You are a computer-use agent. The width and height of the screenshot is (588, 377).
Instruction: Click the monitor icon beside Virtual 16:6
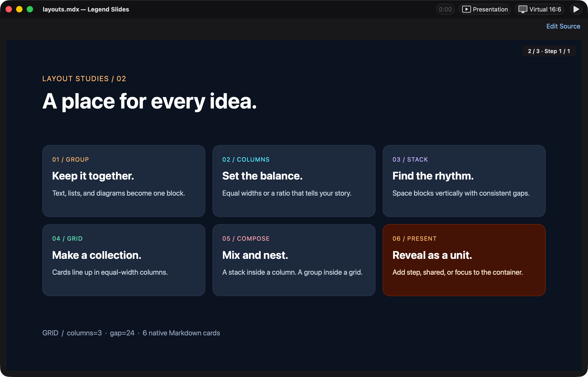tap(523, 9)
